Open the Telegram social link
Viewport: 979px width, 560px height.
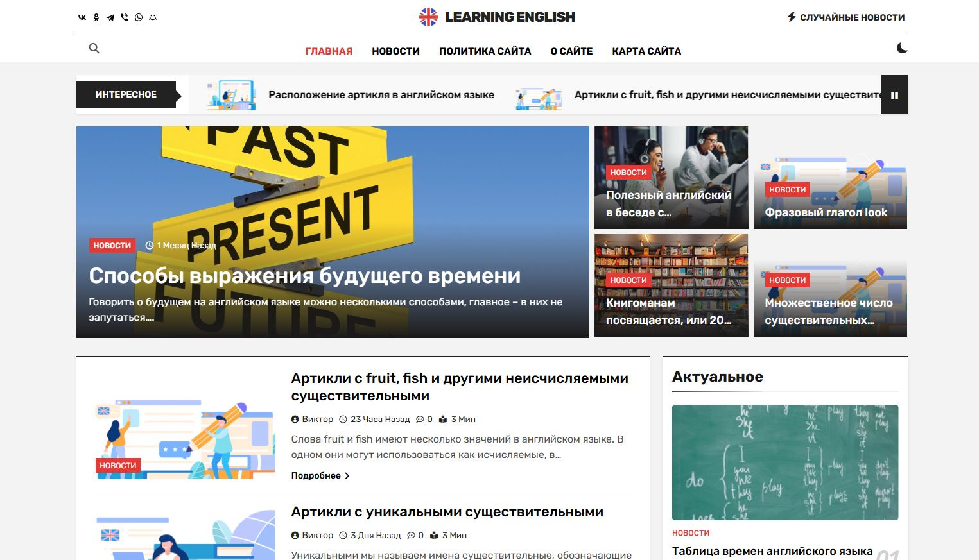click(x=110, y=17)
